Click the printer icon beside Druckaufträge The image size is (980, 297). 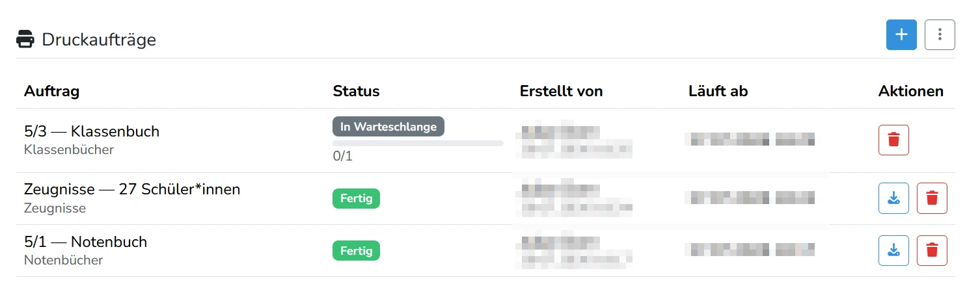tap(25, 39)
